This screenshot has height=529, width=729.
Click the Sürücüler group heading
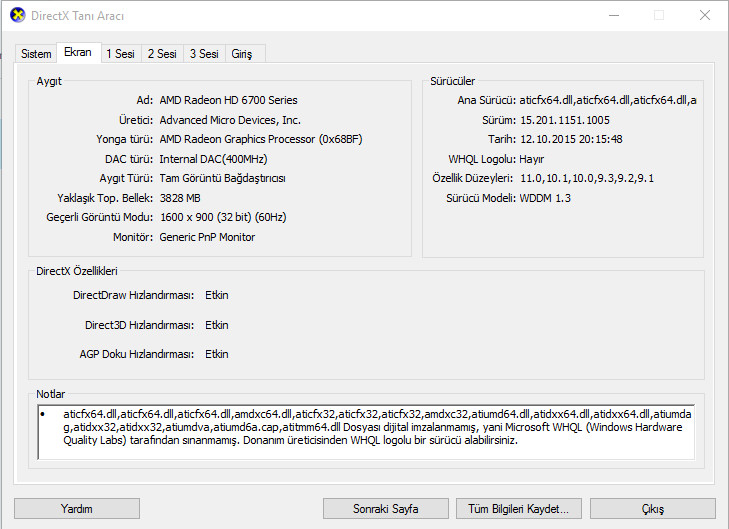(452, 81)
